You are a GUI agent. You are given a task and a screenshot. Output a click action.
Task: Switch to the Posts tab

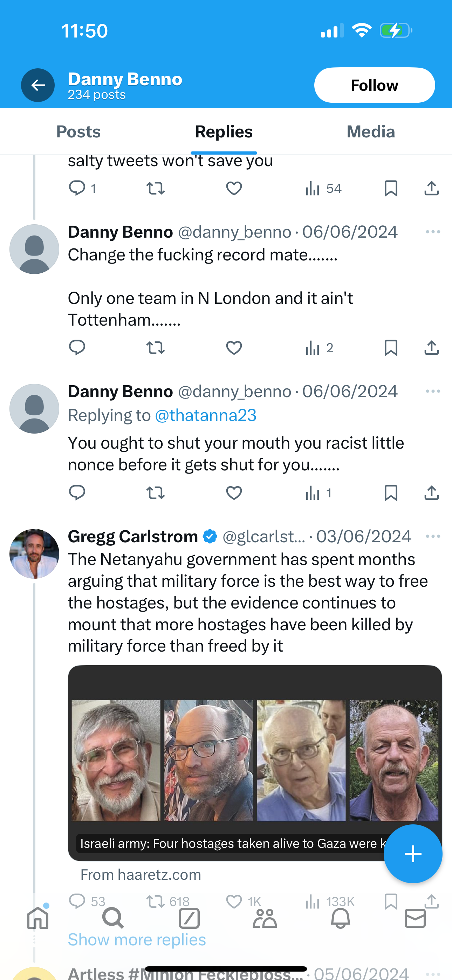pos(78,132)
